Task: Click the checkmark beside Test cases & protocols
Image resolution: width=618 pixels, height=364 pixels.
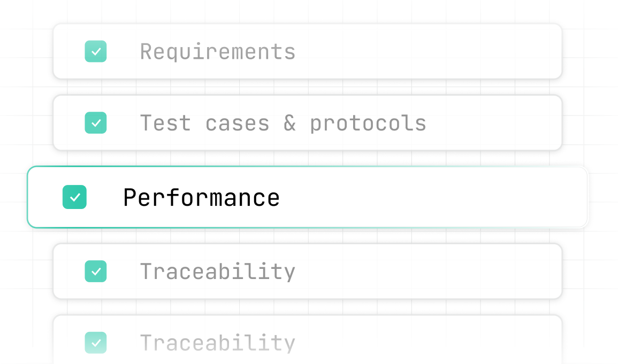Action: (95, 123)
